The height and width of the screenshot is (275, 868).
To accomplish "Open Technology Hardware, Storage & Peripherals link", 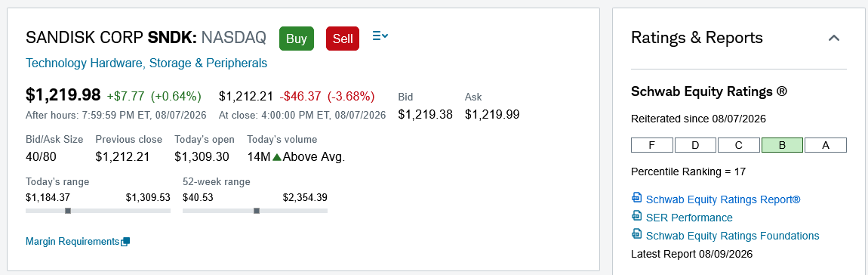I will pos(146,63).
